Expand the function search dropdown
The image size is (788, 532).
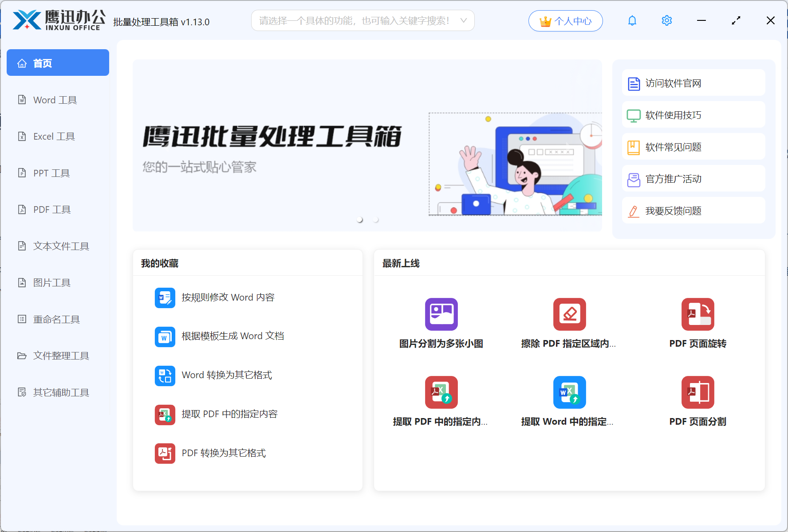pyautogui.click(x=463, y=20)
